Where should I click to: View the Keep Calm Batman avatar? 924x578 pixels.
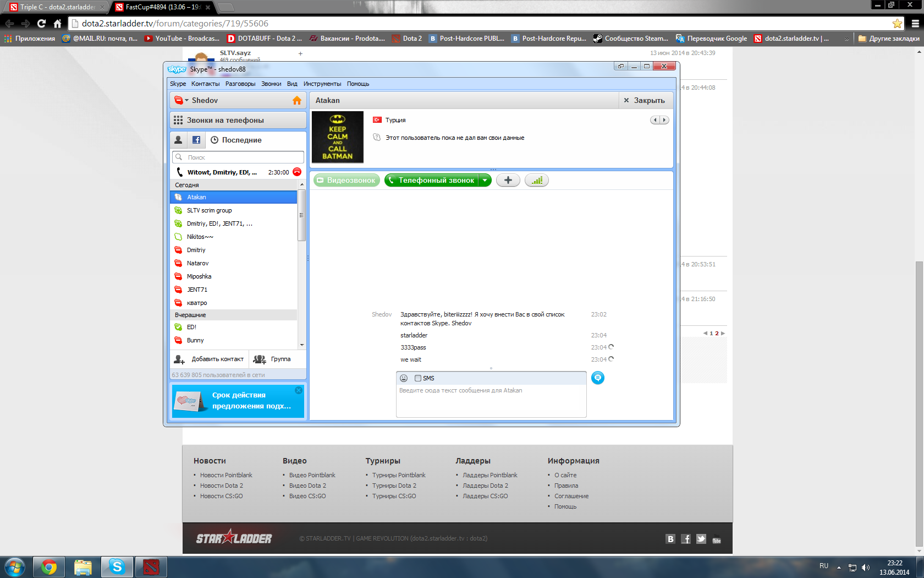(338, 137)
